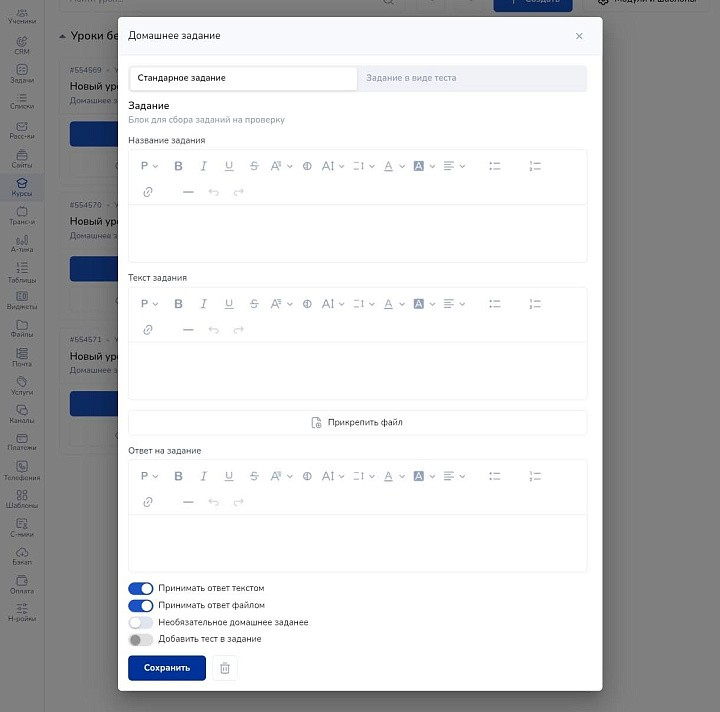Open font size dropdown in 'Ответ на задание' editor
This screenshot has height=712, width=720.
tap(333, 476)
